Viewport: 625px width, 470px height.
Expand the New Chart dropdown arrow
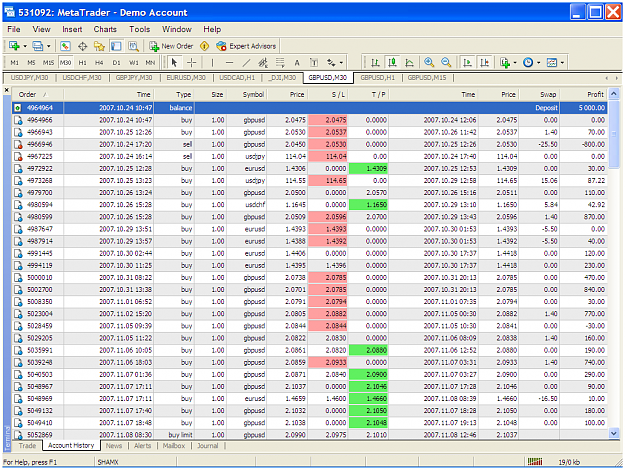point(25,46)
